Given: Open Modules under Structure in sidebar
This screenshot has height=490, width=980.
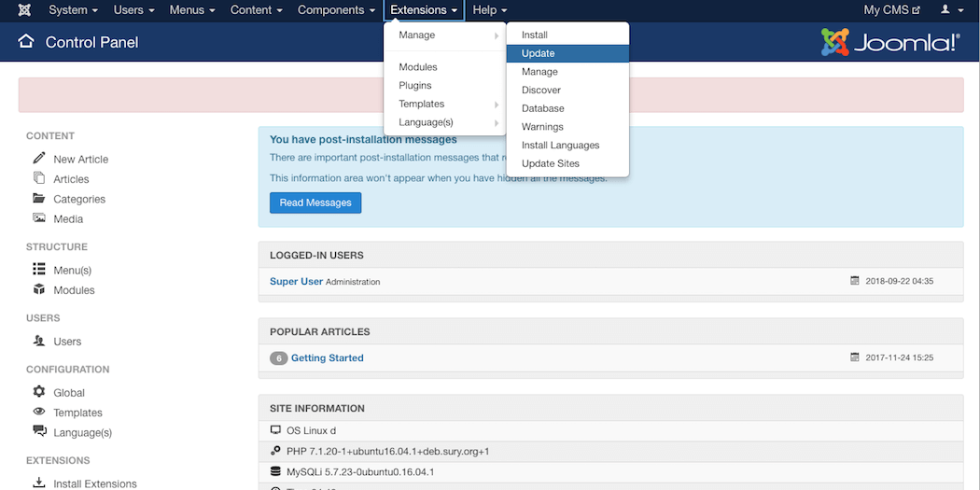Looking at the screenshot, I should tap(75, 290).
